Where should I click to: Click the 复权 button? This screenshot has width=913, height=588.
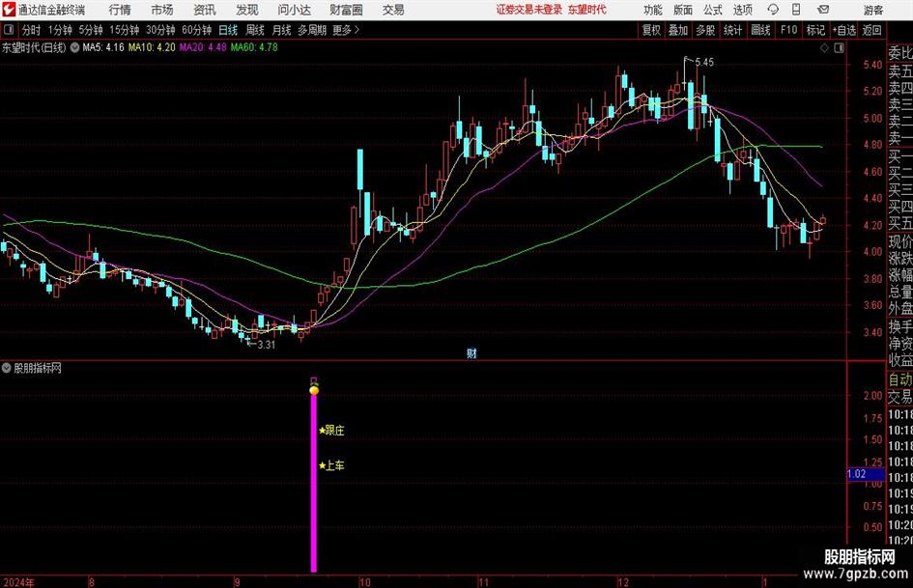coord(651,30)
